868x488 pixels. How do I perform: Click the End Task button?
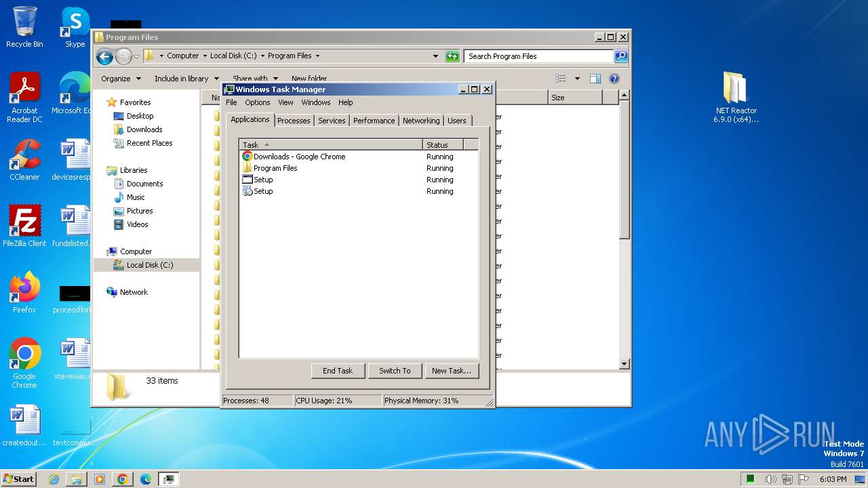tap(338, 371)
